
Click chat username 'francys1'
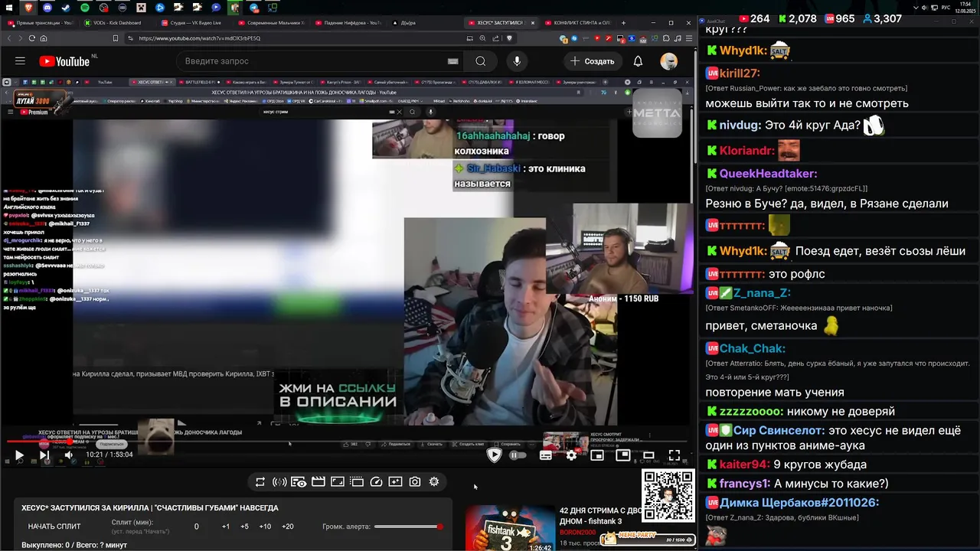coord(744,484)
